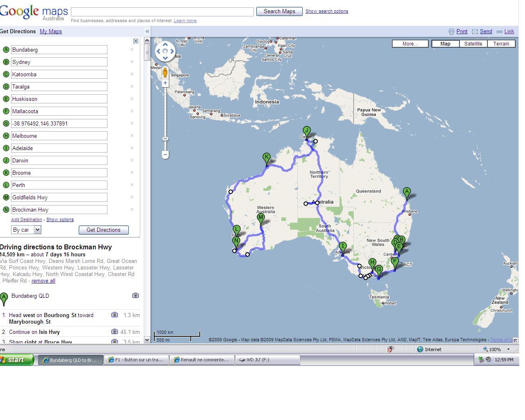Collapse the directions side panel
Image resolution: width=525 pixels, height=420 pixels.
(147, 31)
